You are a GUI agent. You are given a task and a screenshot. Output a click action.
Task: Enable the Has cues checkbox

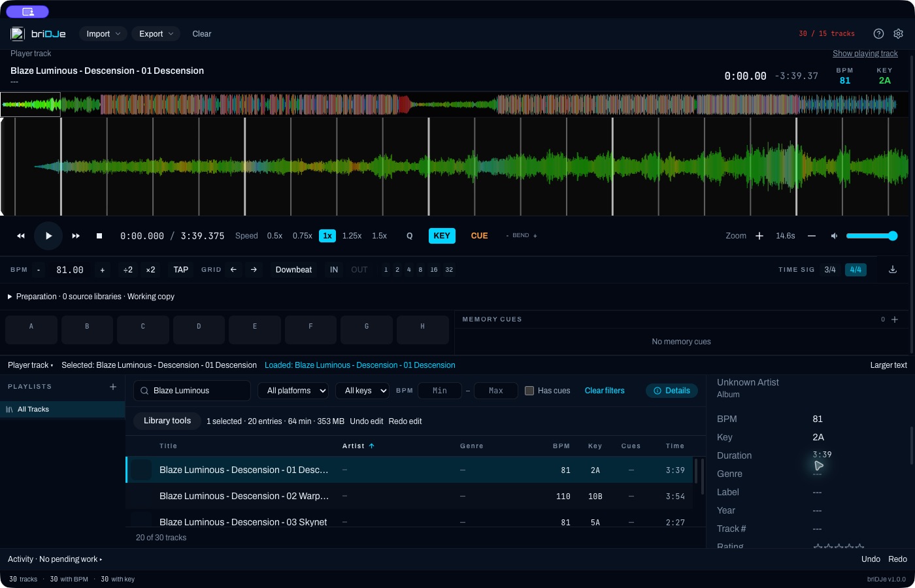(x=529, y=391)
